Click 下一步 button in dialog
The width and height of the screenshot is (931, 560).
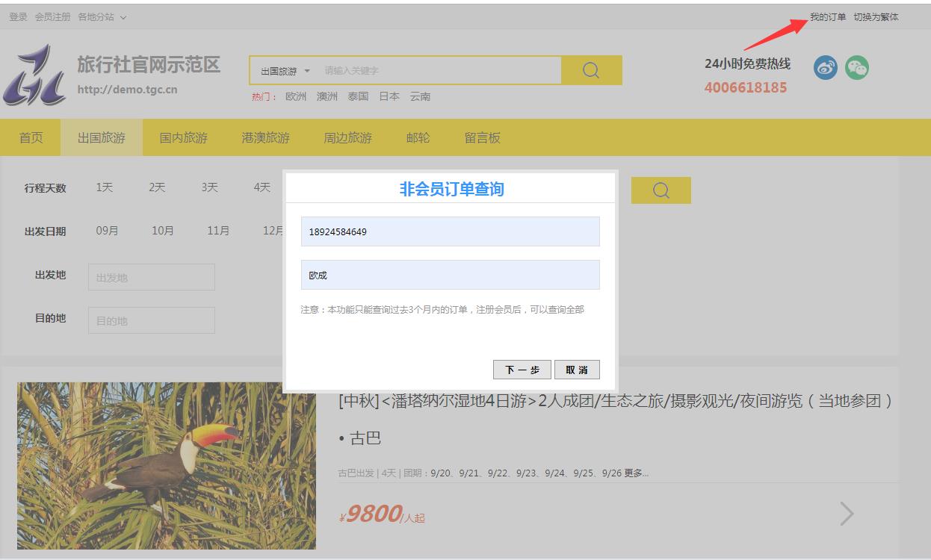(x=522, y=370)
